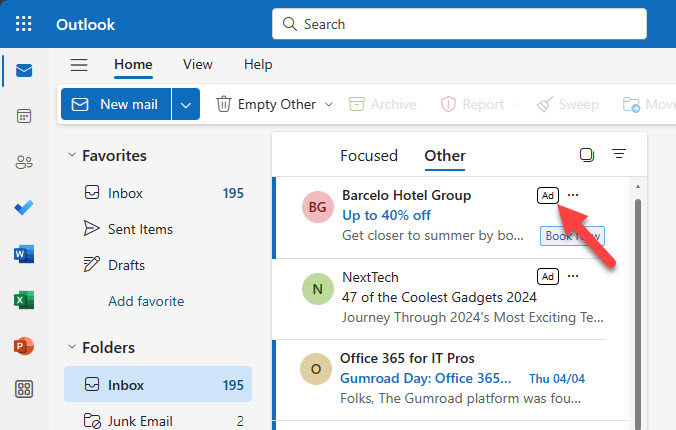This screenshot has height=430, width=676.
Task: Open the New mail dropdown arrow
Action: [x=186, y=104]
